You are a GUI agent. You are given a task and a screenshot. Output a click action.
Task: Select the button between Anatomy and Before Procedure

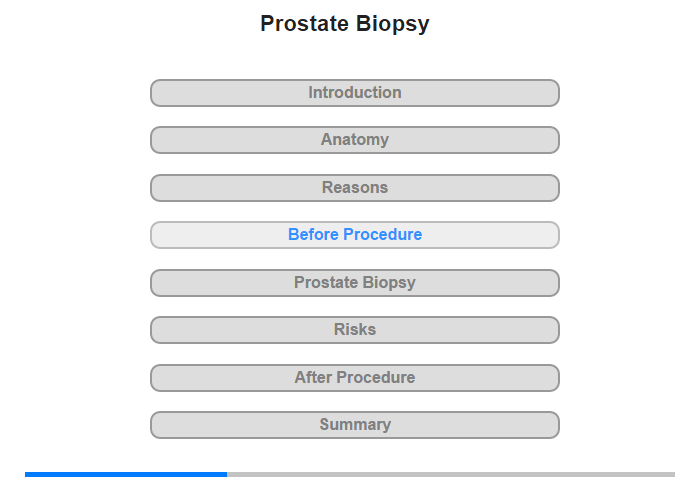pyautogui.click(x=355, y=188)
